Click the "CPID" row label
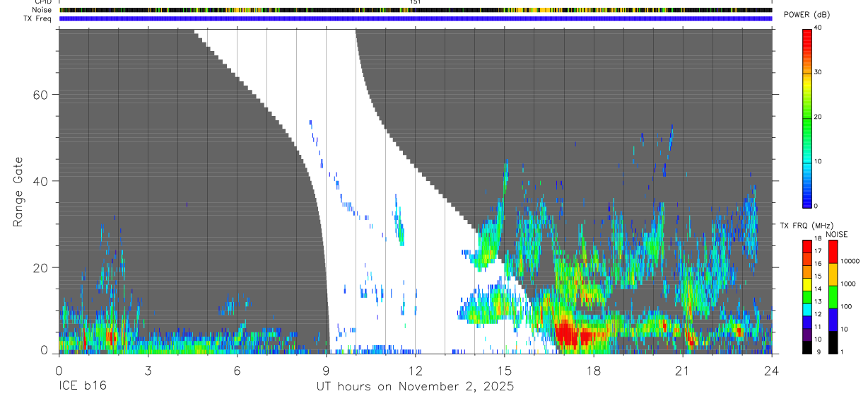Screen dimensions: 868x401 pyautogui.click(x=42, y=2)
